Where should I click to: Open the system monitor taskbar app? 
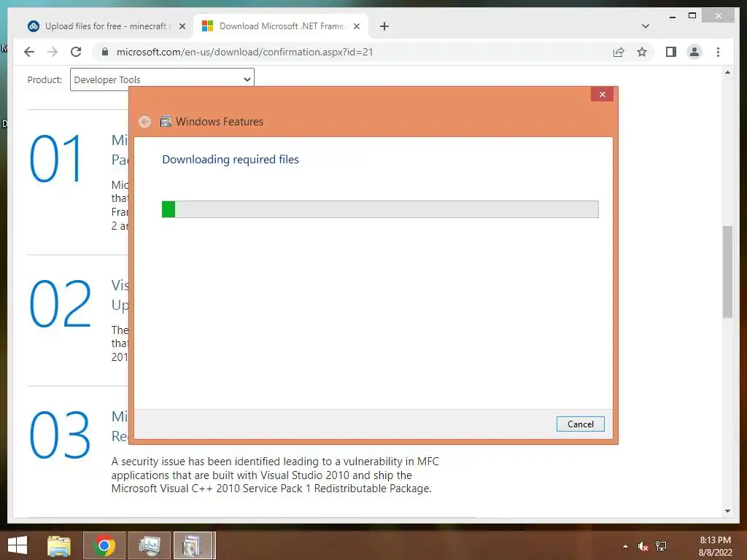click(x=150, y=545)
